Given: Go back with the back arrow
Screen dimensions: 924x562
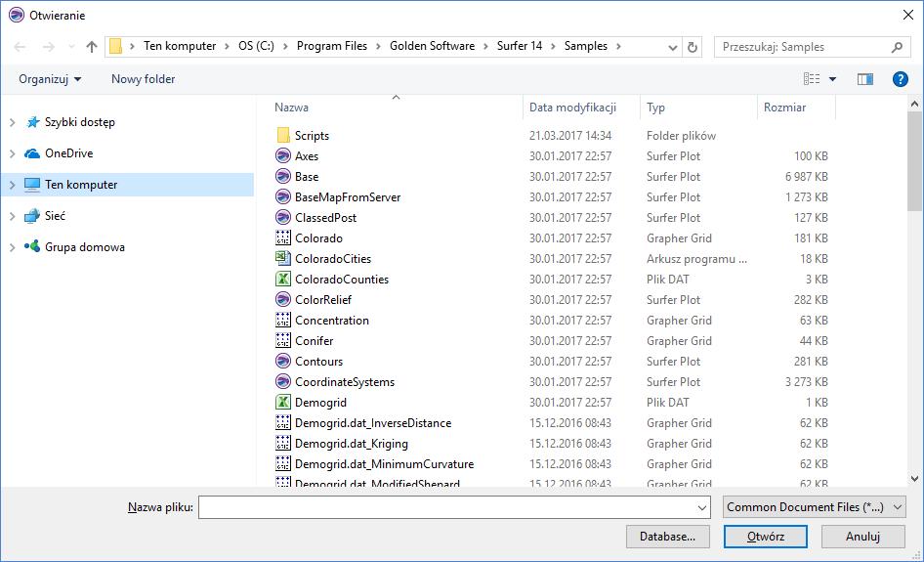Looking at the screenshot, I should click(x=20, y=47).
